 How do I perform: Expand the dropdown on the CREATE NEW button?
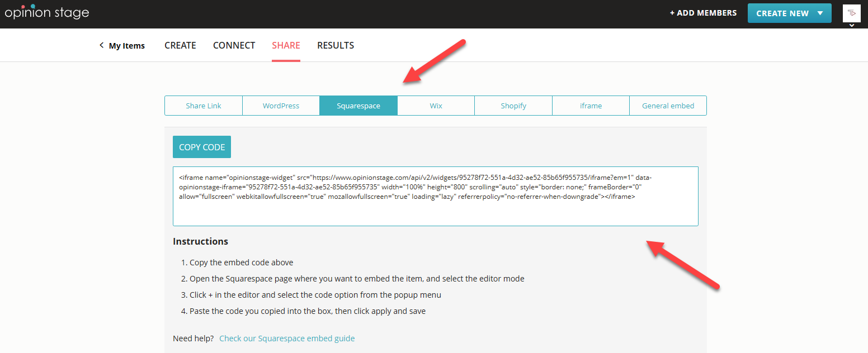[820, 12]
